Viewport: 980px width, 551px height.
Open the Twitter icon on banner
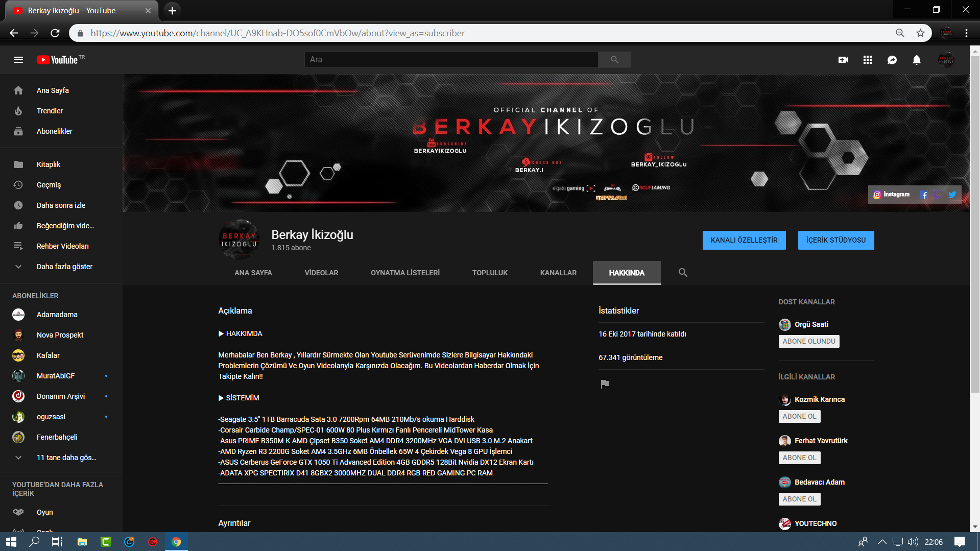coord(952,195)
